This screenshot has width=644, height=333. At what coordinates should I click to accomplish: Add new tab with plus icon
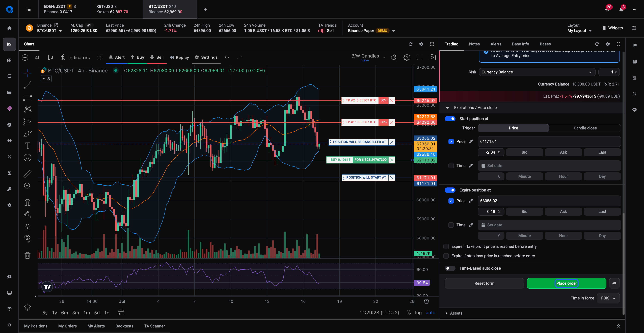(x=205, y=9)
